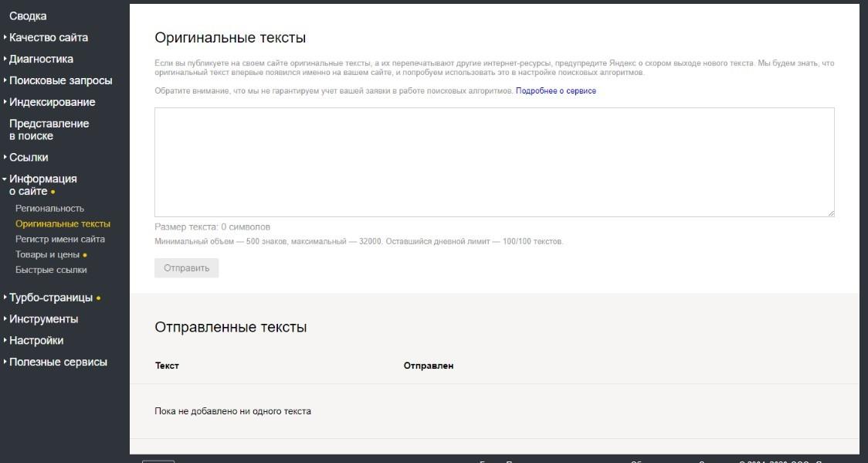
Task: Expand the Диагностика sidebar section
Action: [x=41, y=59]
